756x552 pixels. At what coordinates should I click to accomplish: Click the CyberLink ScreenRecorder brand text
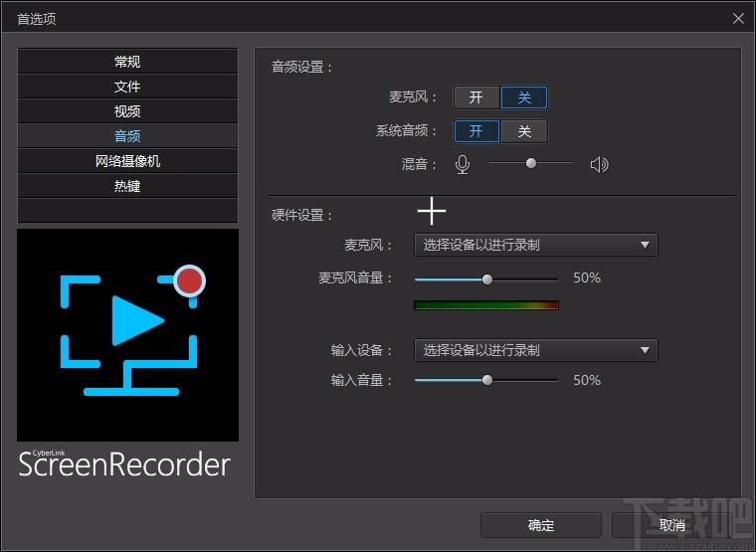pyautogui.click(x=124, y=463)
